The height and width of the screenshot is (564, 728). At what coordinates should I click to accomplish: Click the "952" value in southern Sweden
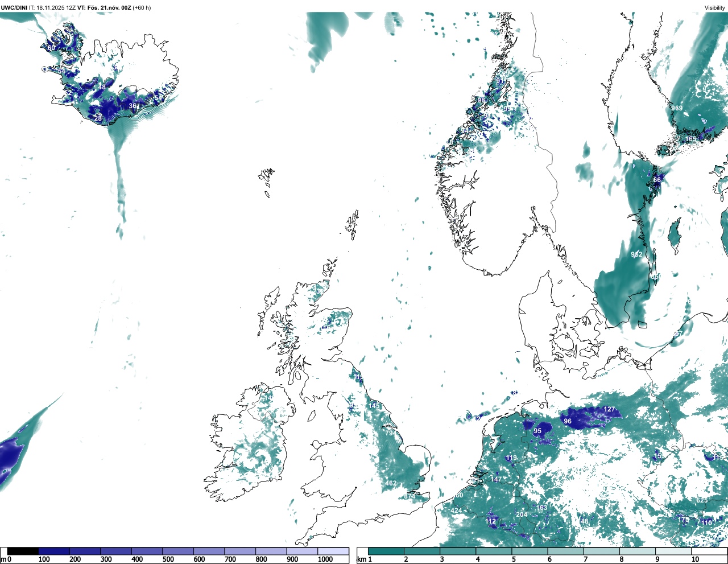click(636, 254)
